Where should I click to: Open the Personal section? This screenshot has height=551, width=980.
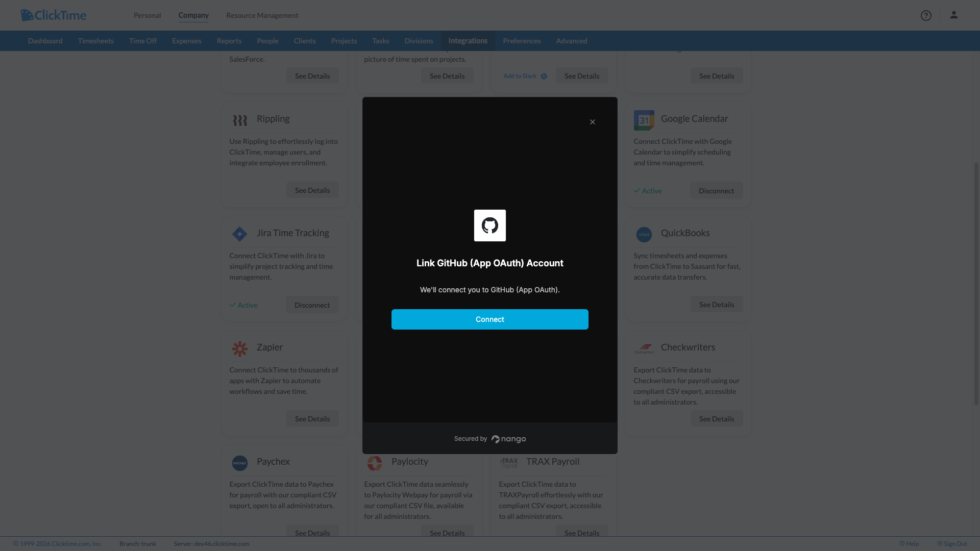148,15
